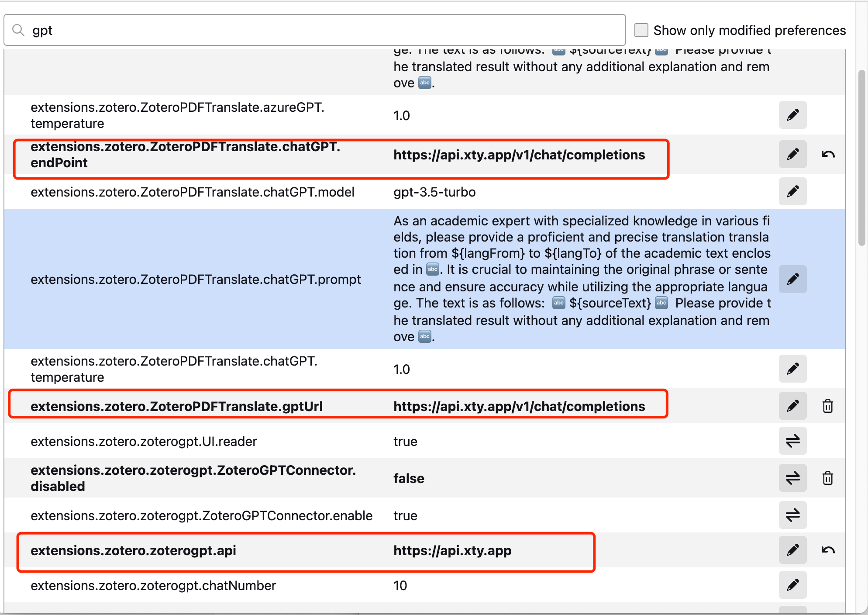This screenshot has height=615, width=868.
Task: Edit the chatGPT.temperature preference value
Action: [x=792, y=369]
